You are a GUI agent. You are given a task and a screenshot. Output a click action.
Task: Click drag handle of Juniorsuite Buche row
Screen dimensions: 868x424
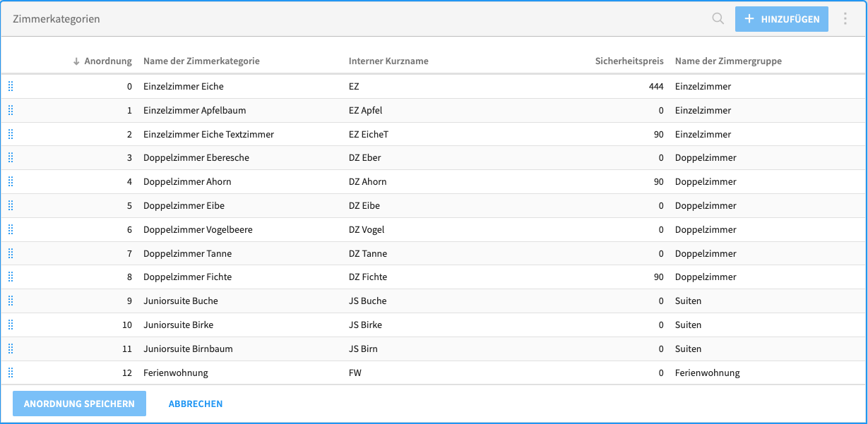click(x=11, y=301)
